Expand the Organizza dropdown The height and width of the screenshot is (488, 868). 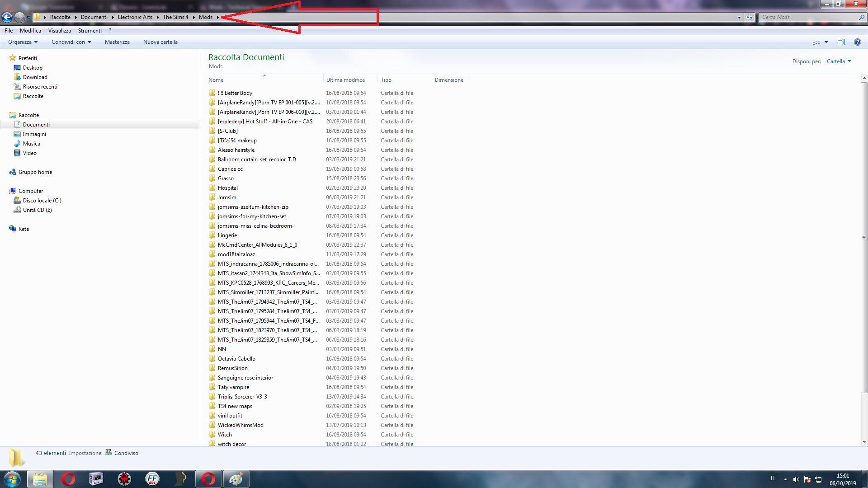click(23, 42)
